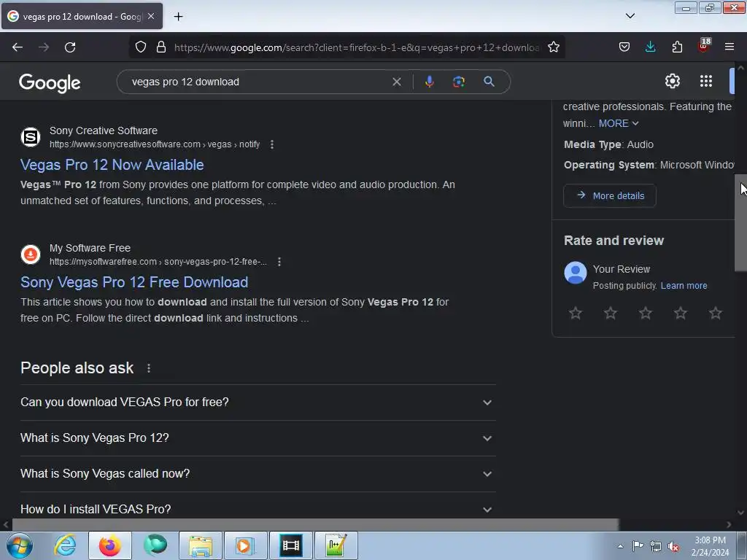Close the vegas pro 12 download tab
This screenshot has height=560, width=747.
click(x=151, y=16)
